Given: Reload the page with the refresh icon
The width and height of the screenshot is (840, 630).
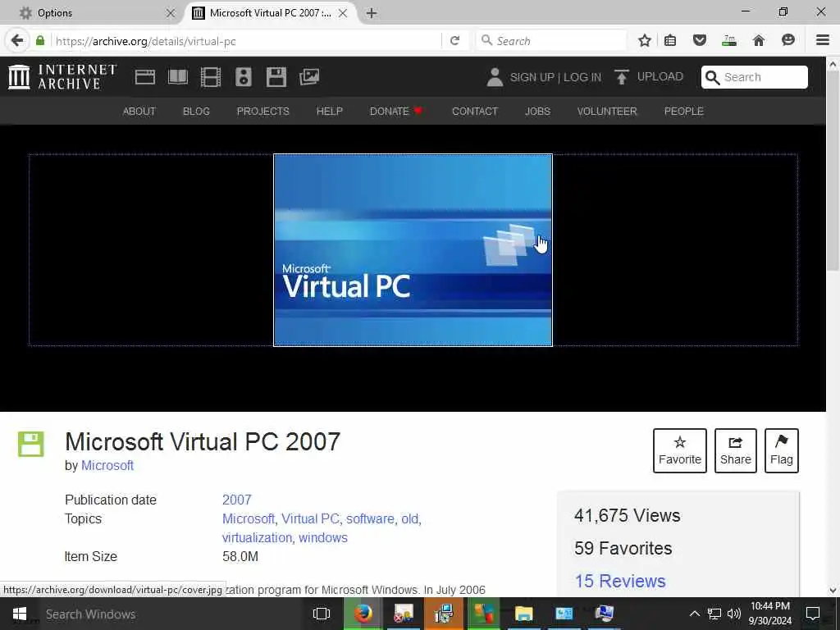Looking at the screenshot, I should [x=454, y=41].
